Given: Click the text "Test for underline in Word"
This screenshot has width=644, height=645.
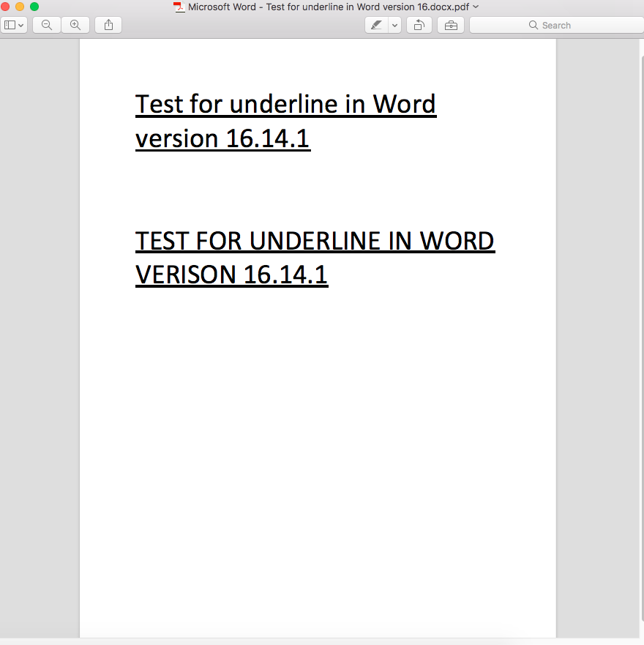Looking at the screenshot, I should point(285,104).
